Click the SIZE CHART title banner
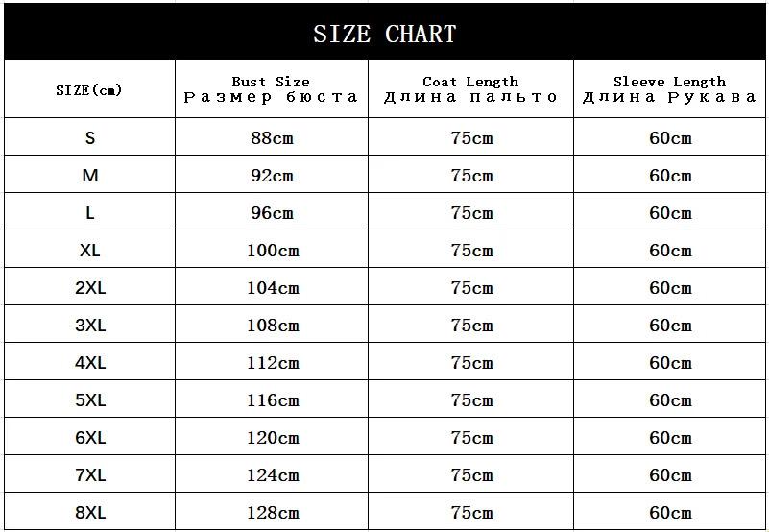The image size is (769, 532). (x=384, y=34)
